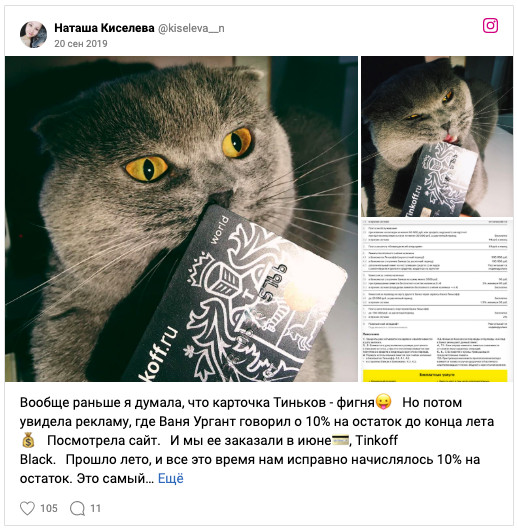
Task: Open comments via the speech bubble icon
Action: tap(77, 508)
